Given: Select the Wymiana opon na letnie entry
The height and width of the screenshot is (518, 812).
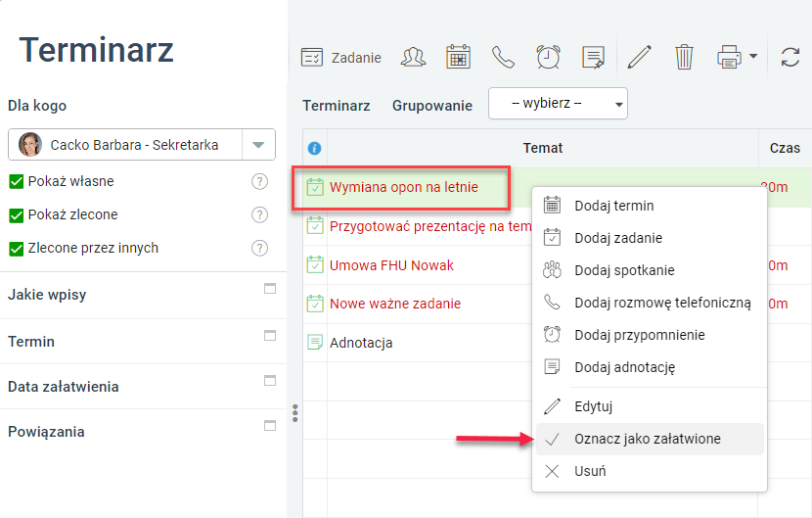Looking at the screenshot, I should coord(403,187).
